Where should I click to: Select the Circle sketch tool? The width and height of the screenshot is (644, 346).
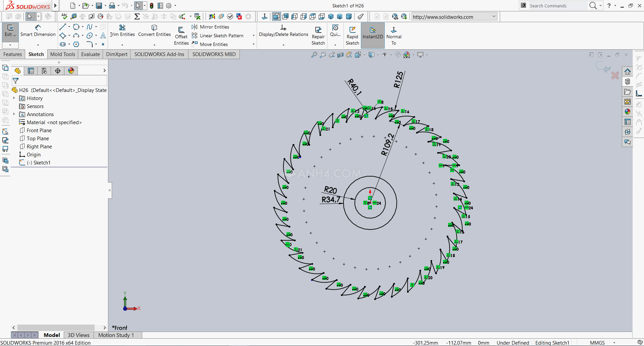[76, 27]
